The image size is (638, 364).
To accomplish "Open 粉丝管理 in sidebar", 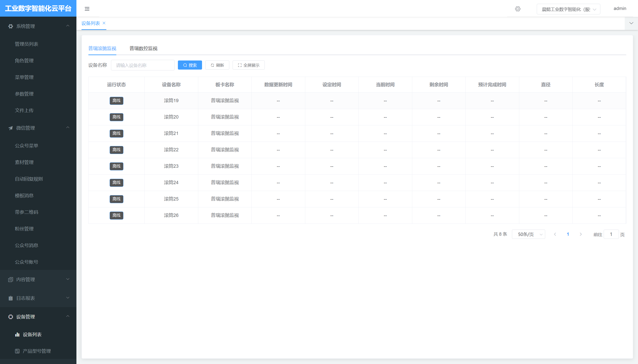I will click(24, 229).
